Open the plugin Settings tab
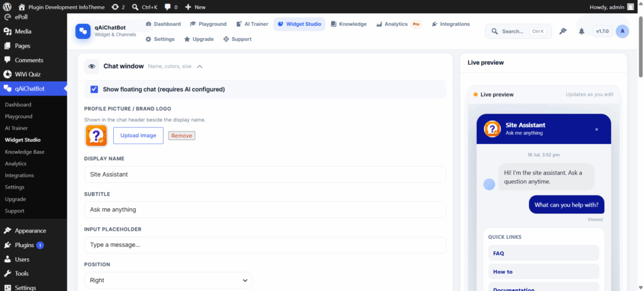644x291 pixels. coord(160,39)
